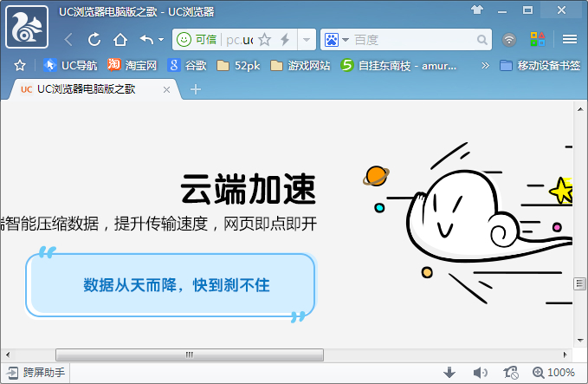Viewport: 588px width, 384px height.
Task: Click the vertical scrollbar thumb
Action: click(x=580, y=283)
